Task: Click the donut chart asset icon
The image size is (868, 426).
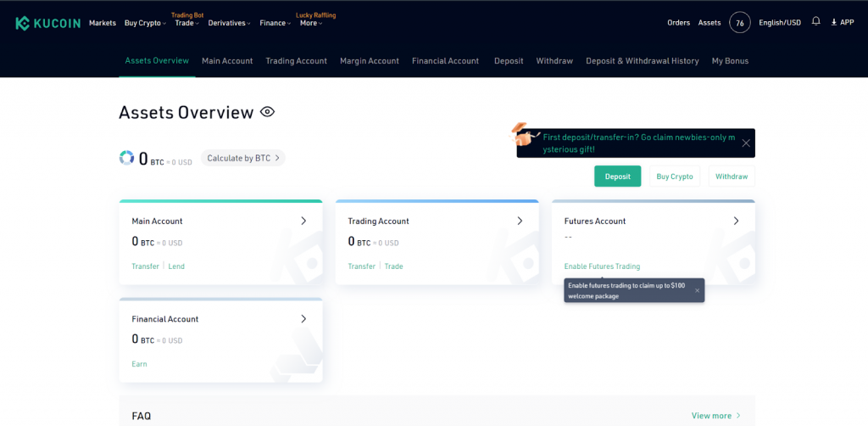Action: coord(127,157)
